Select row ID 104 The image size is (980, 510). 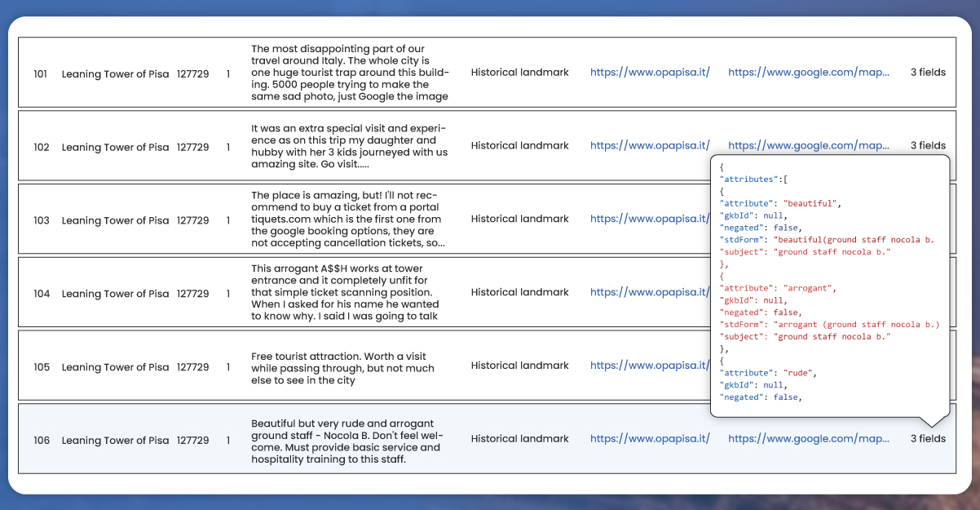41,295
